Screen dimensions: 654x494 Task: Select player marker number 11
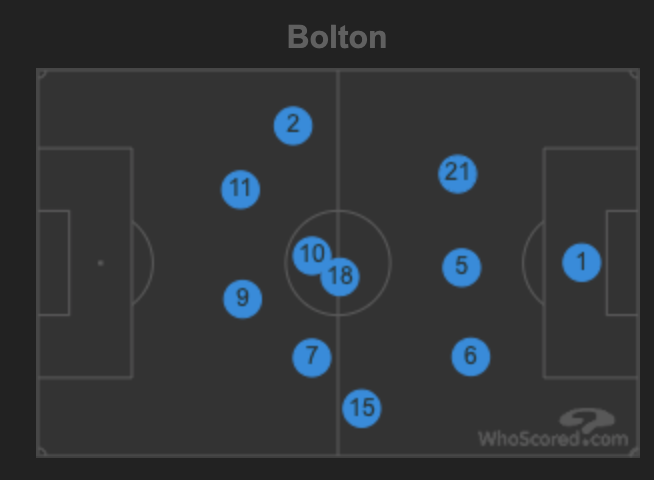[x=240, y=189]
